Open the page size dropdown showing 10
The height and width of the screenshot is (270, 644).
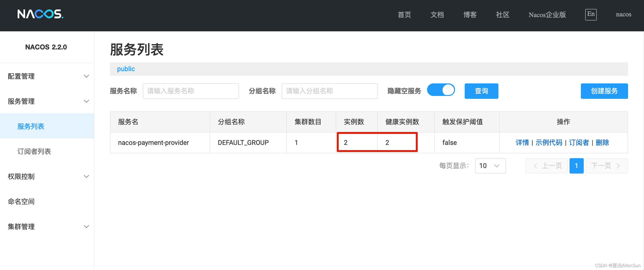point(490,166)
